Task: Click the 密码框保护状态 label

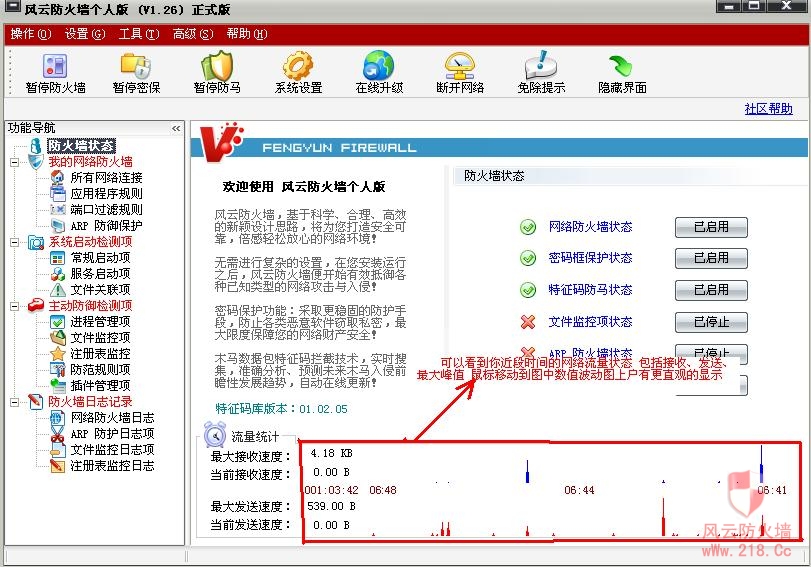Action: pyautogui.click(x=590, y=258)
